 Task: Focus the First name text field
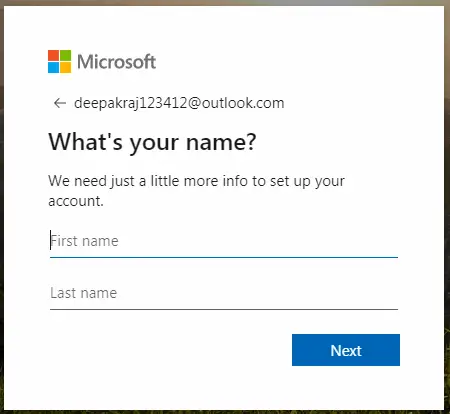tap(224, 241)
